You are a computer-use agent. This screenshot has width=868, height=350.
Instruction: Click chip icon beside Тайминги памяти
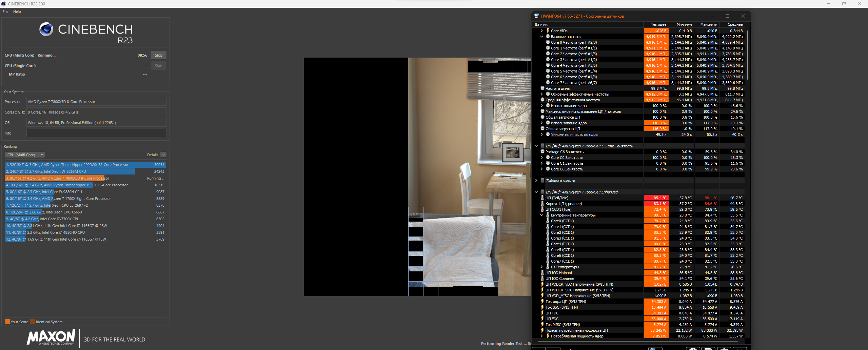tap(542, 181)
